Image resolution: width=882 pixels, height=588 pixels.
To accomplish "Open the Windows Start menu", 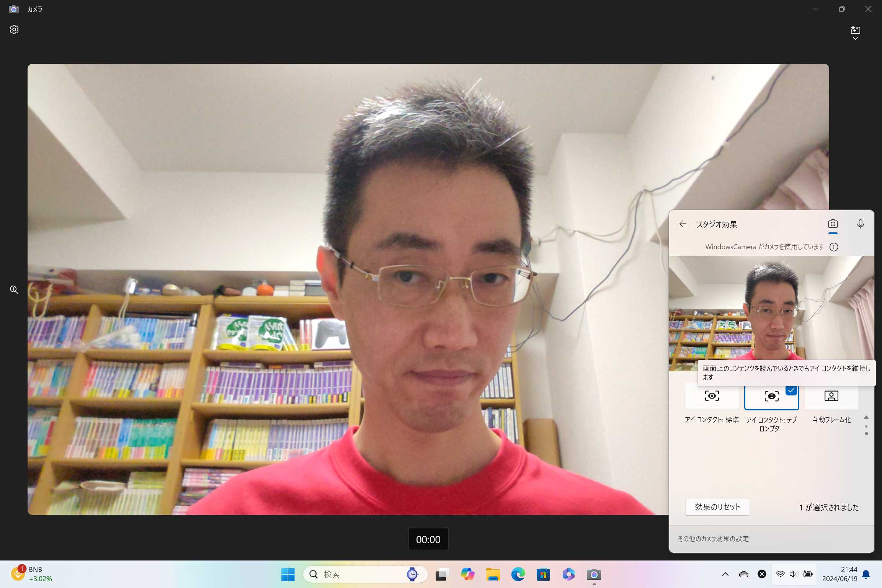I will point(288,574).
